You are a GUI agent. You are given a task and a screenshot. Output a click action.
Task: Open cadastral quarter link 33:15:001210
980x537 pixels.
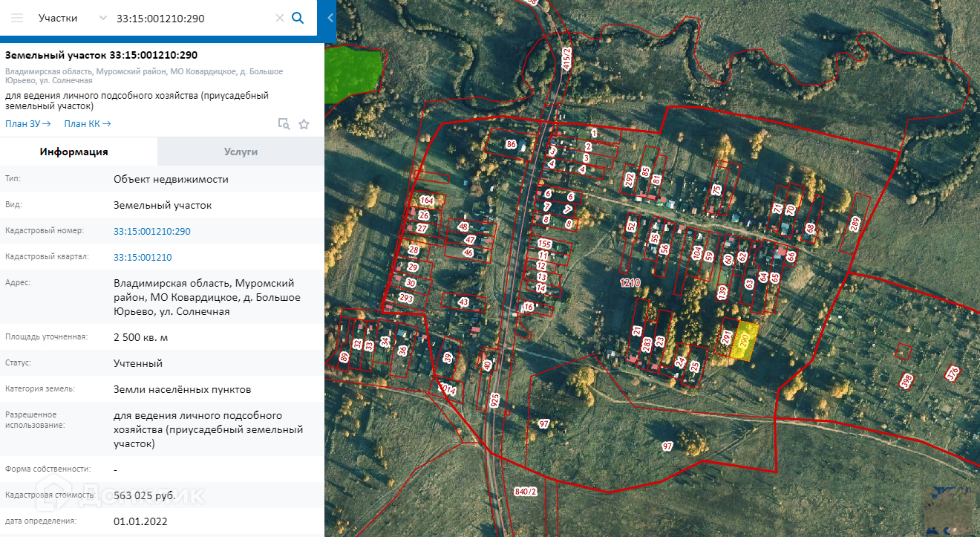[143, 257]
